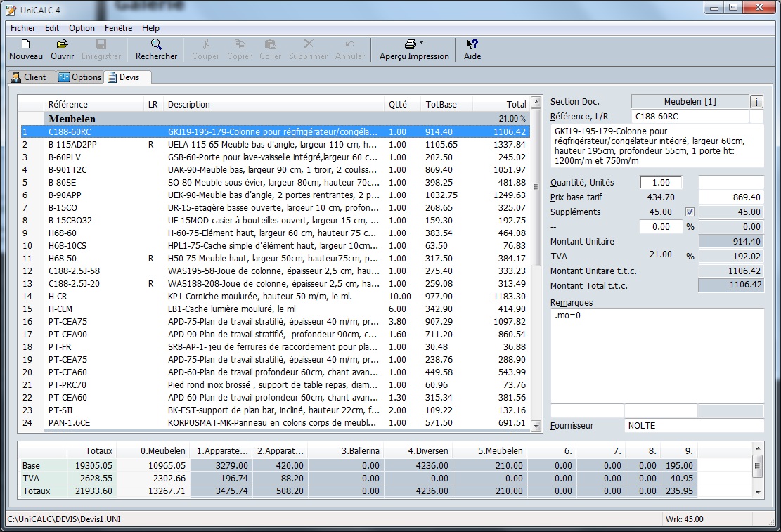
Task: Open the Fenêtre menu
Action: point(118,28)
